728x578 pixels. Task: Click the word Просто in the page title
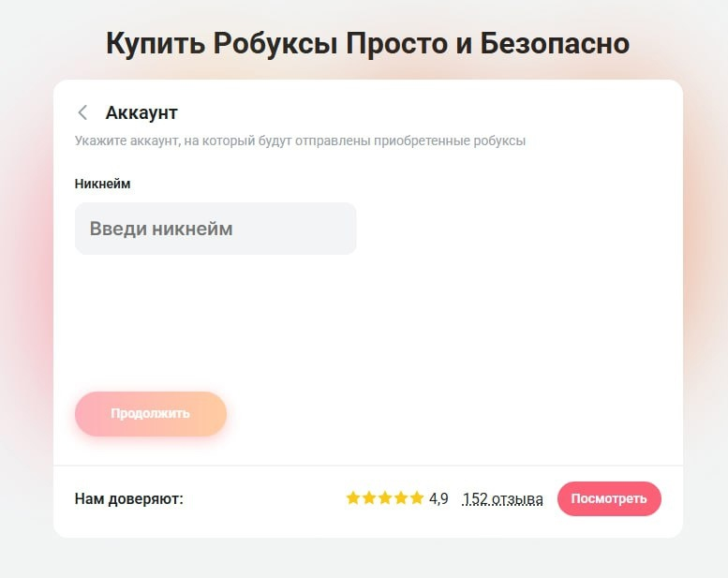click(x=394, y=44)
